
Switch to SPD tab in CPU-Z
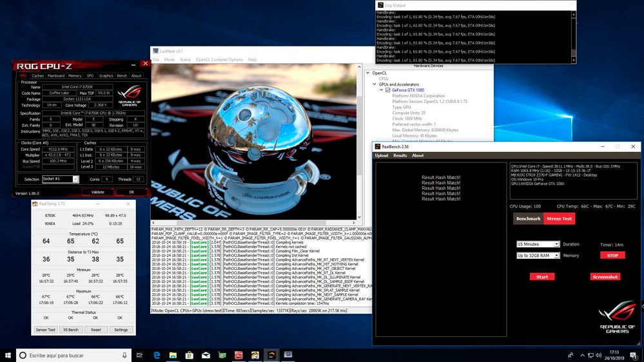(x=90, y=75)
